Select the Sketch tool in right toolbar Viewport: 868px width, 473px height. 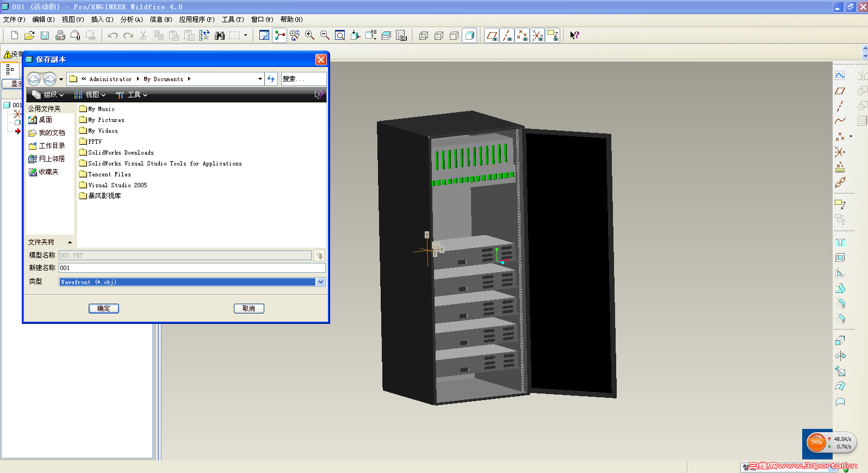[840, 75]
